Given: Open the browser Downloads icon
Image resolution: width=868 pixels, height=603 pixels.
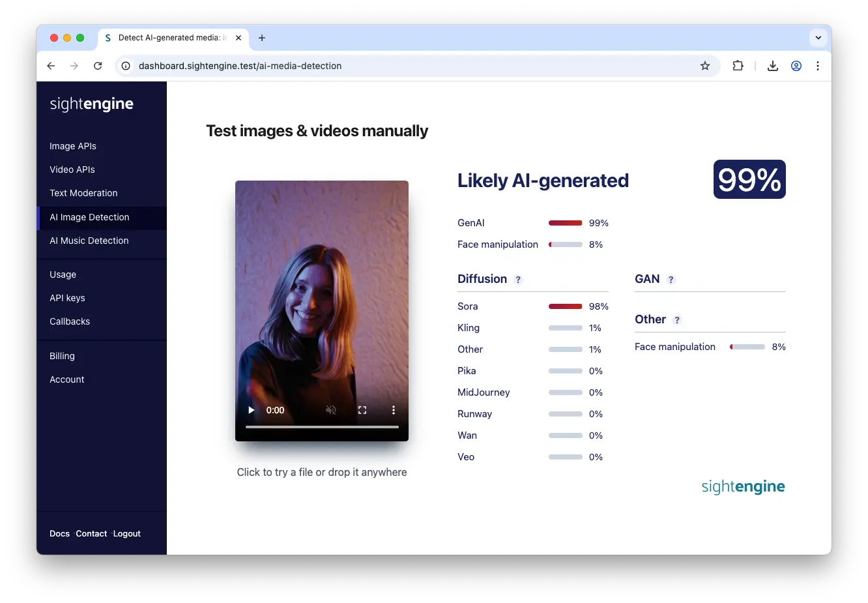Looking at the screenshot, I should [x=772, y=66].
